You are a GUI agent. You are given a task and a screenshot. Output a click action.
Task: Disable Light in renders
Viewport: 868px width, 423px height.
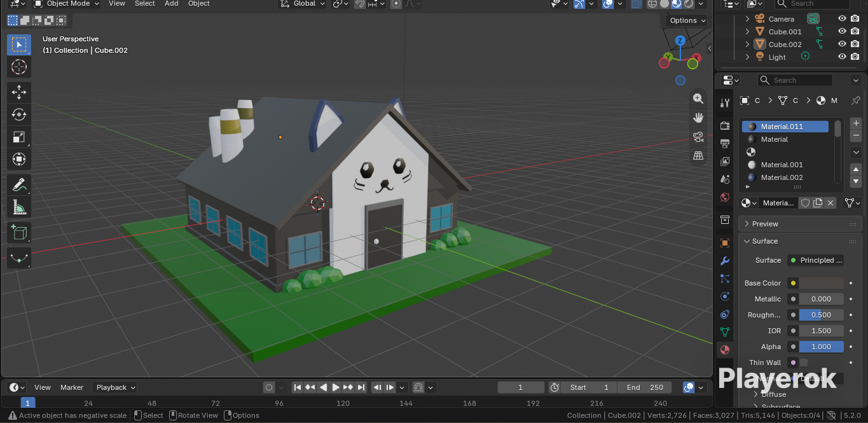click(x=855, y=57)
